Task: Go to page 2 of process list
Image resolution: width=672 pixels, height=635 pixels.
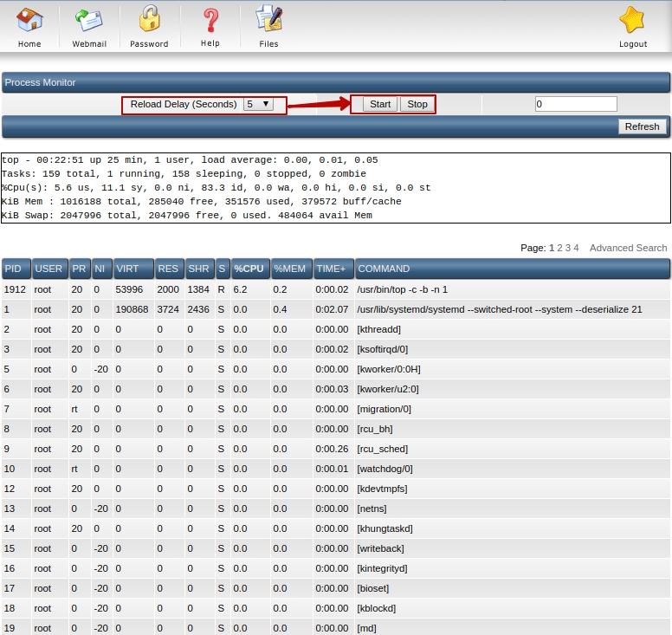Action: [559, 248]
